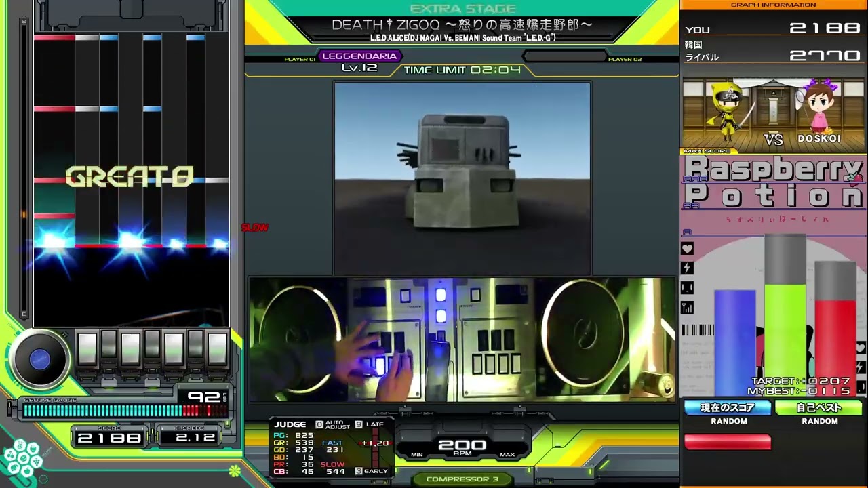Click the PLAYER 01 label
The height and width of the screenshot is (488, 868).
300,60
